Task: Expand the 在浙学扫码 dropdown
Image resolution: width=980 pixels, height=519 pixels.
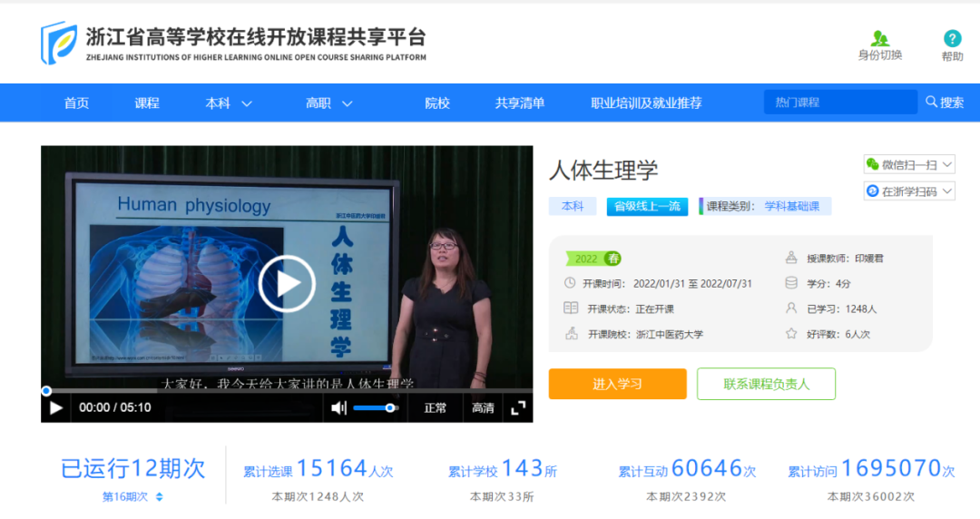Action: [x=908, y=191]
